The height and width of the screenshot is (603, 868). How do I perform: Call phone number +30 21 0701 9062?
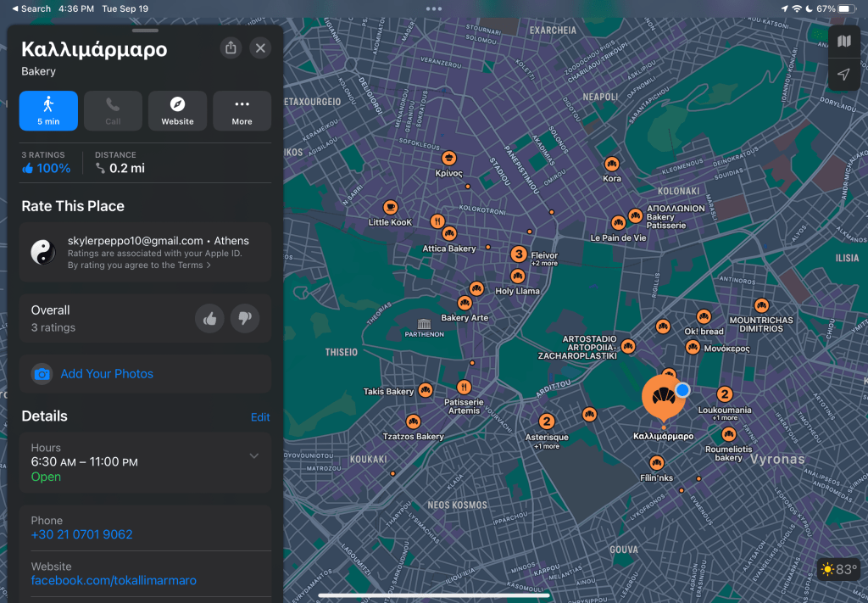click(x=81, y=534)
